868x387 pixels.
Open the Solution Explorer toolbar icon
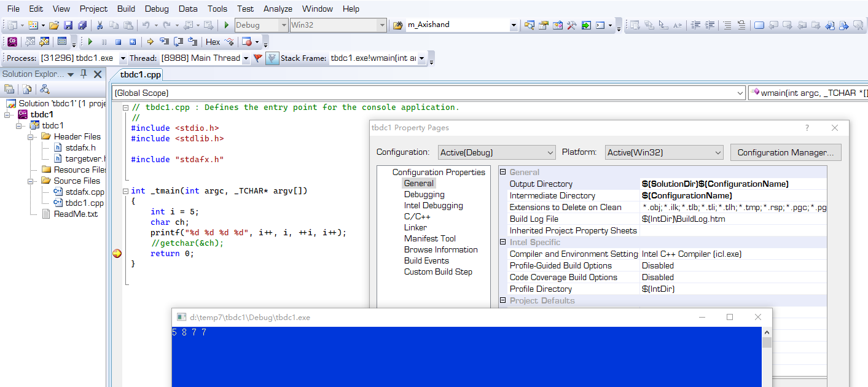point(530,25)
